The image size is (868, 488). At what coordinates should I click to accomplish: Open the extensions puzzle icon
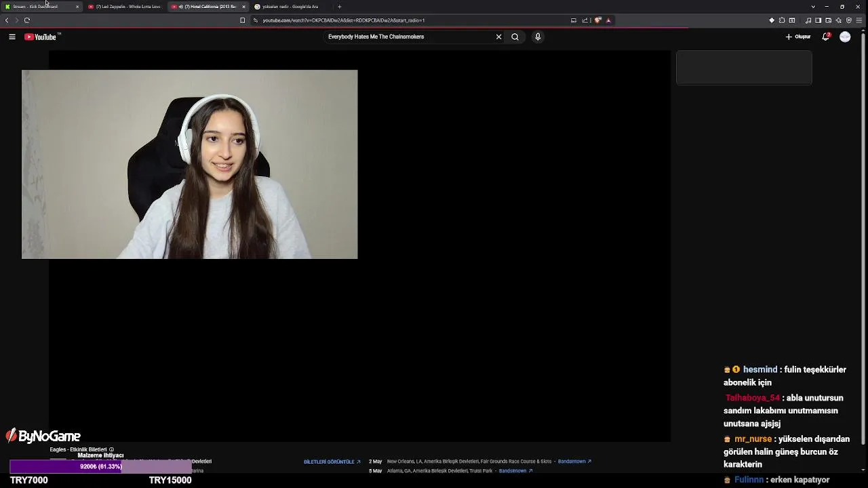782,20
